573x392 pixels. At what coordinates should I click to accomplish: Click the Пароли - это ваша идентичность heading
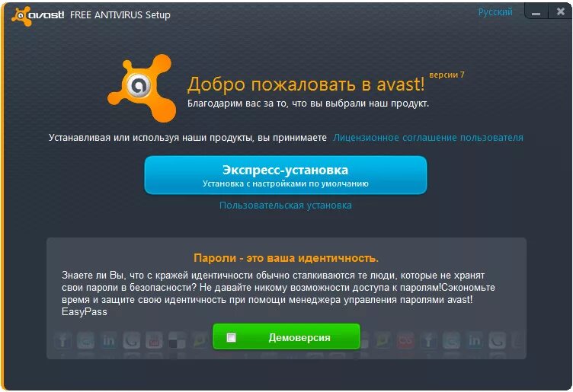(x=286, y=258)
